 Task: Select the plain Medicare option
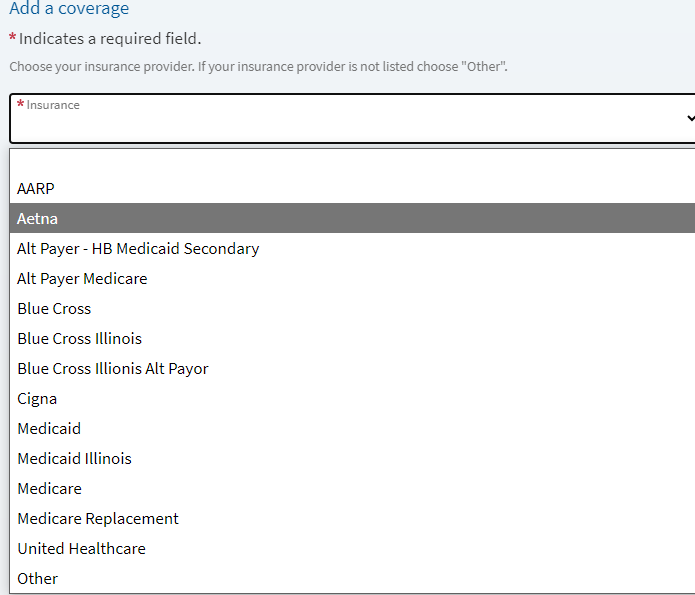(352, 489)
